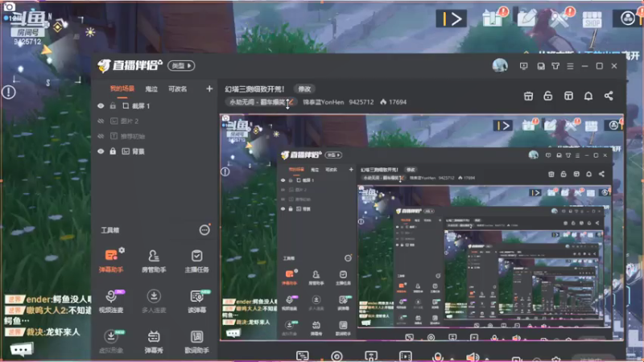Click the 工具箱 toolbox heading
The width and height of the screenshot is (644, 362).
tap(110, 230)
